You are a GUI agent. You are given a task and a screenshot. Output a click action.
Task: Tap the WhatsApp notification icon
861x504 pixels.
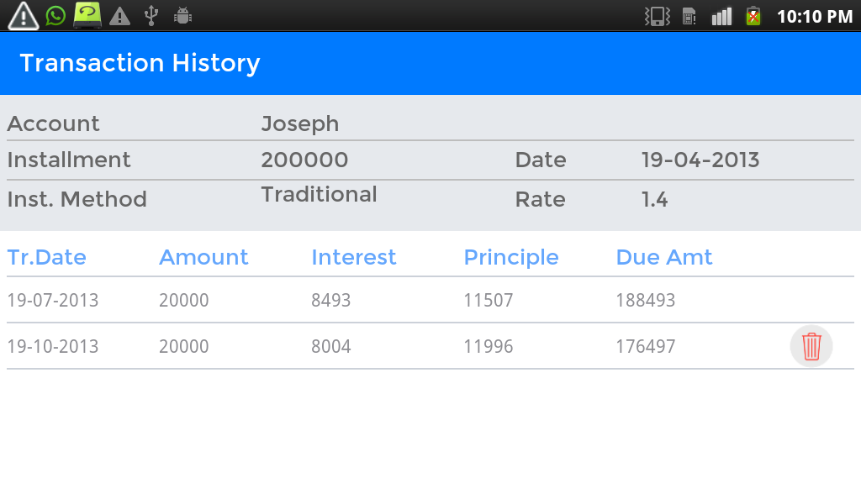(55, 15)
